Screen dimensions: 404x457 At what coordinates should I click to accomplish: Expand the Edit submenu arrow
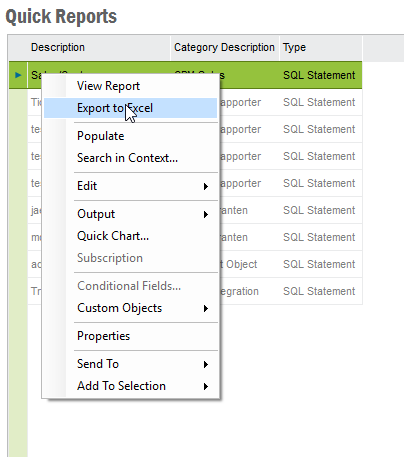point(206,186)
